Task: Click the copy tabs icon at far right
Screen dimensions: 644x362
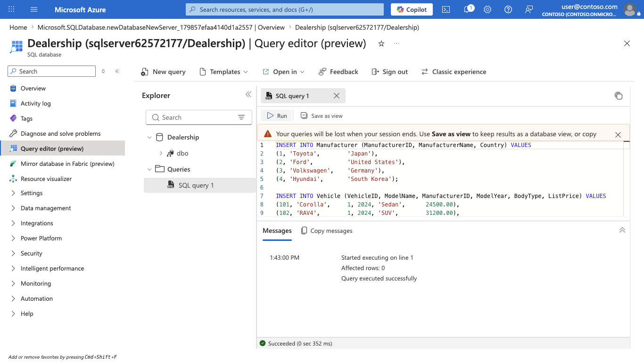Action: (619, 96)
